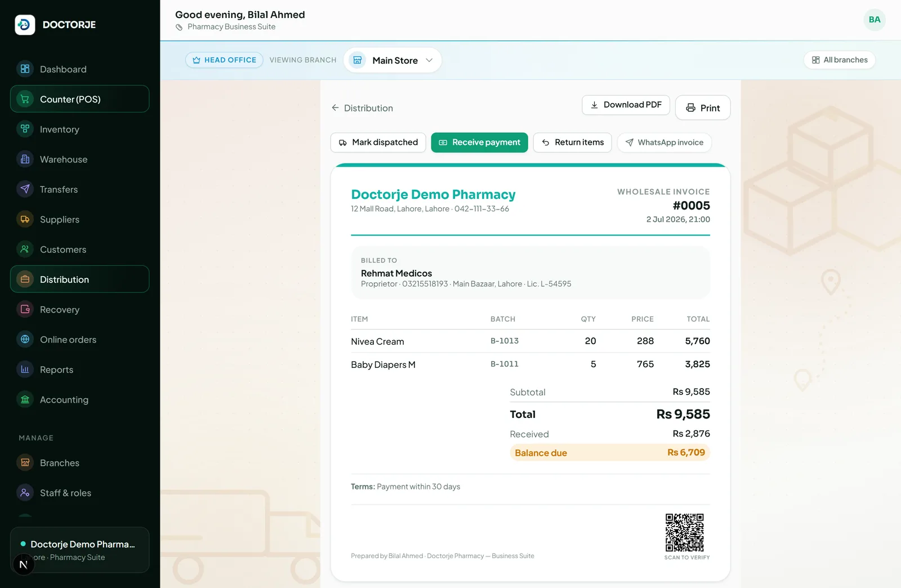Click Return items

tap(572, 142)
